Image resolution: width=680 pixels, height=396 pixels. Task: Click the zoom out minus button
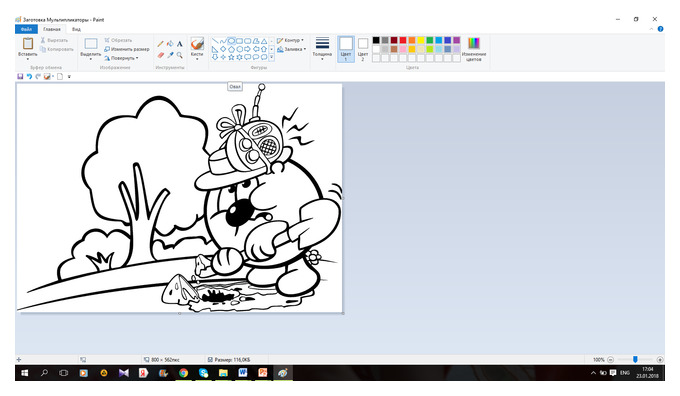coord(611,360)
